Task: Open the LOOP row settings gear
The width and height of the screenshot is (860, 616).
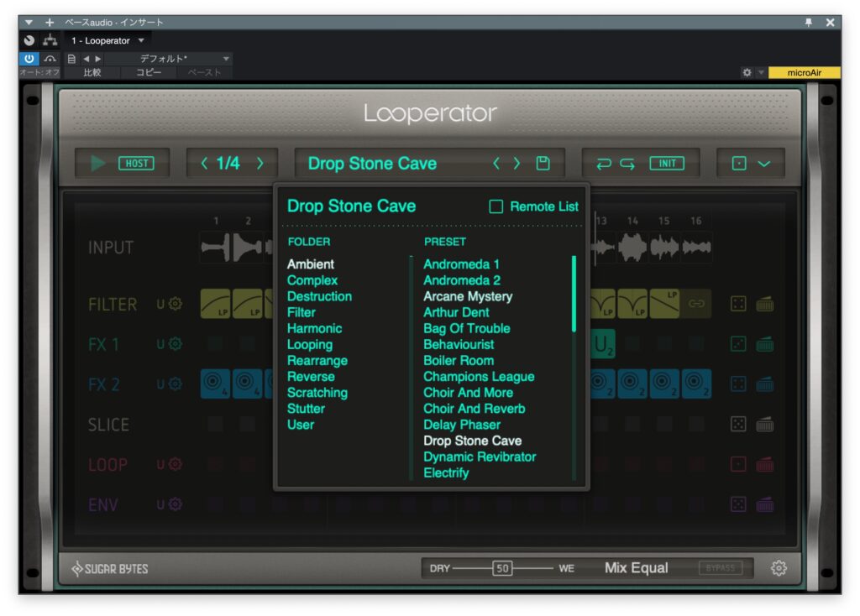Action: [176, 464]
